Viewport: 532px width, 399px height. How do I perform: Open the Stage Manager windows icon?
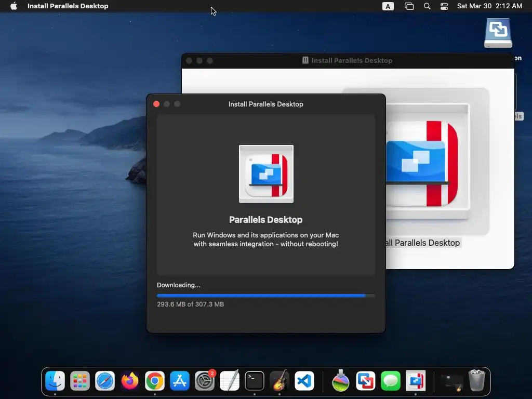pos(409,6)
